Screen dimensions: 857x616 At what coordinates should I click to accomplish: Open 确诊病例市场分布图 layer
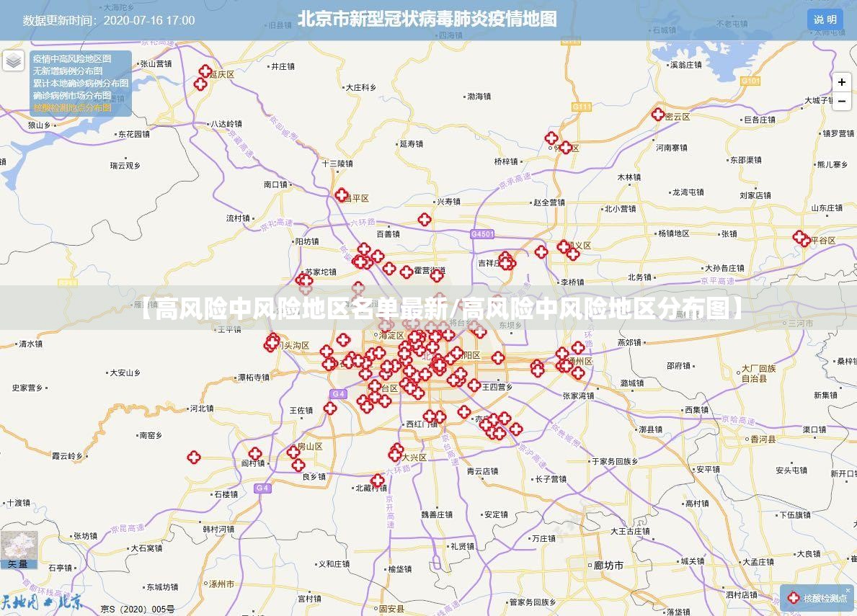click(72, 95)
